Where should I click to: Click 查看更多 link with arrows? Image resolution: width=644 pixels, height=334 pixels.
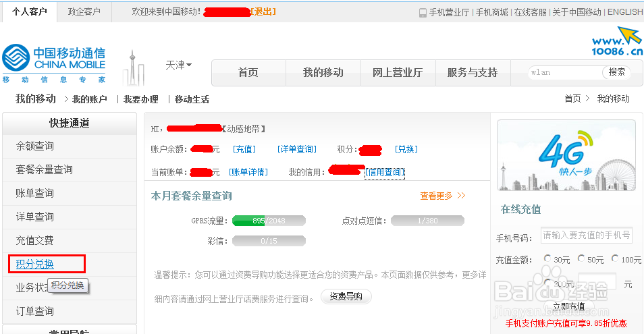point(442,196)
